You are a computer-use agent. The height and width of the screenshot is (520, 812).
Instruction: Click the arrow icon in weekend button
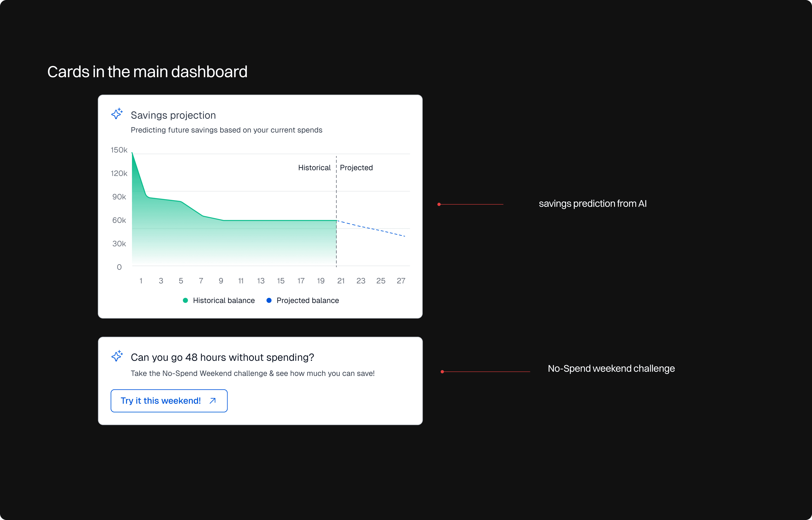[213, 401]
